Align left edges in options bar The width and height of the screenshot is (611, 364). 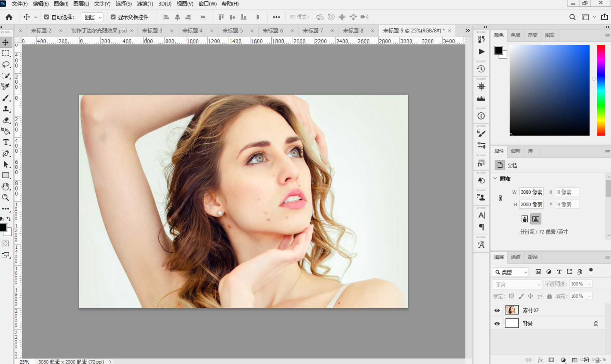tap(166, 17)
